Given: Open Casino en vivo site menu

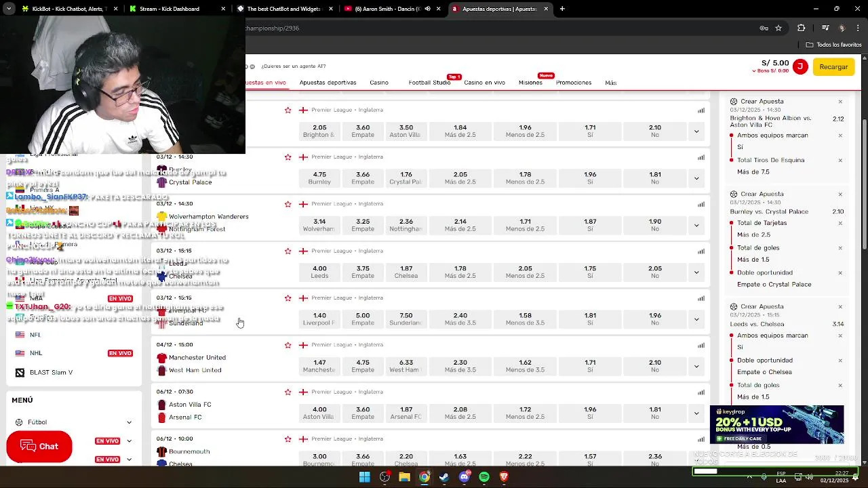Looking at the screenshot, I should [x=484, y=83].
